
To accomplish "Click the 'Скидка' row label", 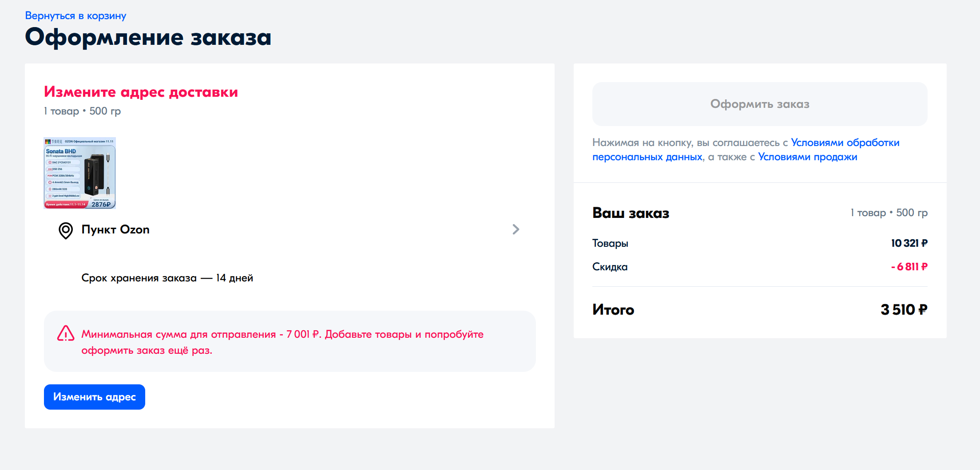I will point(610,267).
